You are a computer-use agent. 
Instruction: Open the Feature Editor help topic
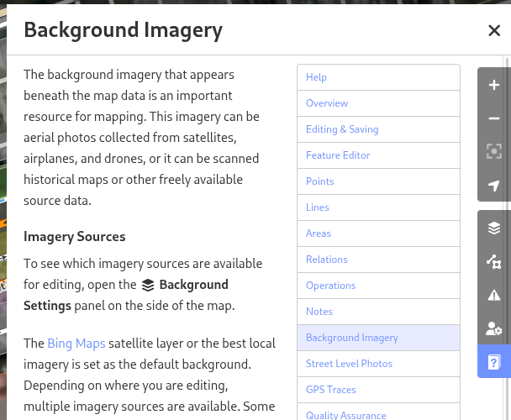[x=378, y=155]
